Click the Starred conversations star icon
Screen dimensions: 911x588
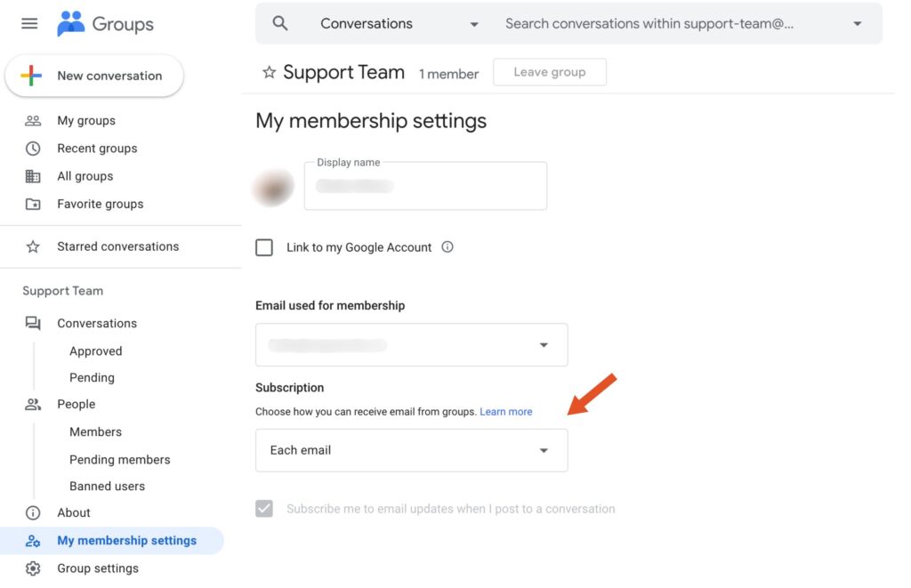[x=33, y=246]
